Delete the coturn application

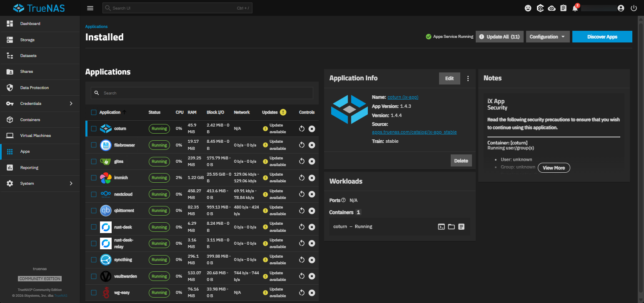(x=461, y=161)
